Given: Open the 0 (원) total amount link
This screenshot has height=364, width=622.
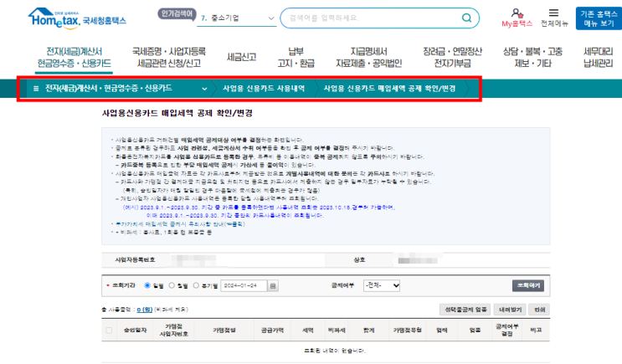Looking at the screenshot, I should [145, 310].
